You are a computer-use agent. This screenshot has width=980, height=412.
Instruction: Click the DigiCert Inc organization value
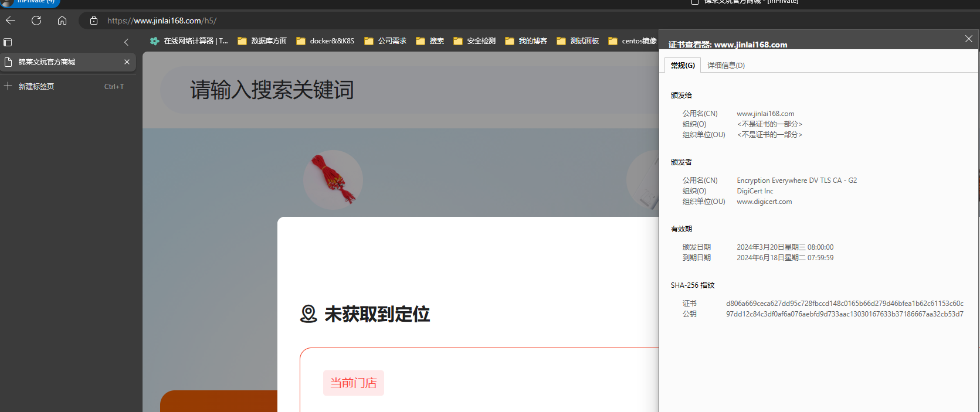(x=755, y=191)
